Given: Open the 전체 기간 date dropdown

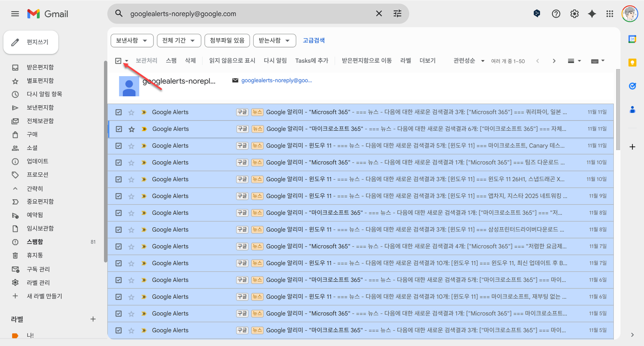Looking at the screenshot, I should tap(178, 40).
